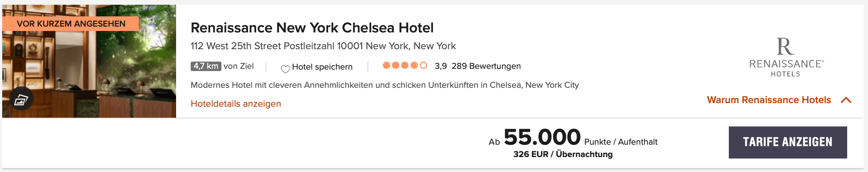This screenshot has height=172, width=868.
Task: Click the 55.000 points price
Action: (x=542, y=137)
